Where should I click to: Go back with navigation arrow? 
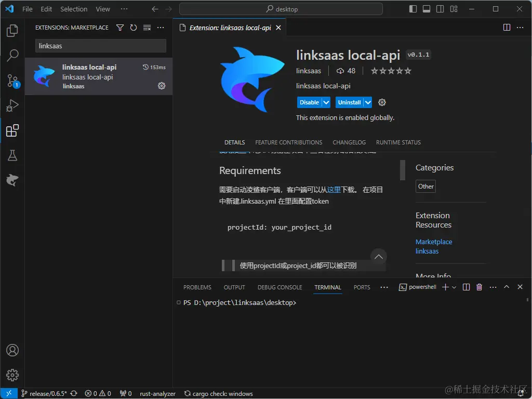pos(155,9)
